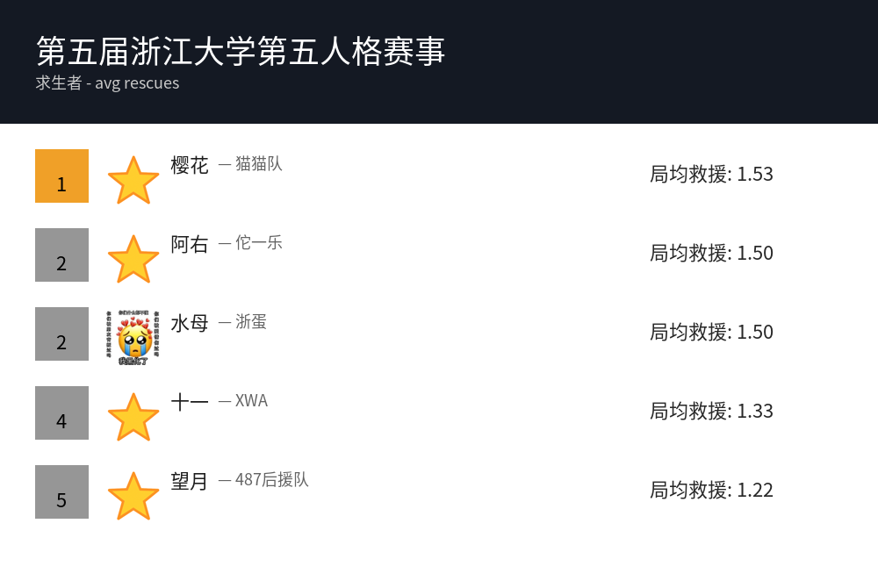Viewport: 878px width, 588px height.
Task: Click rank 2 badge in 阿右's row
Action: click(61, 255)
